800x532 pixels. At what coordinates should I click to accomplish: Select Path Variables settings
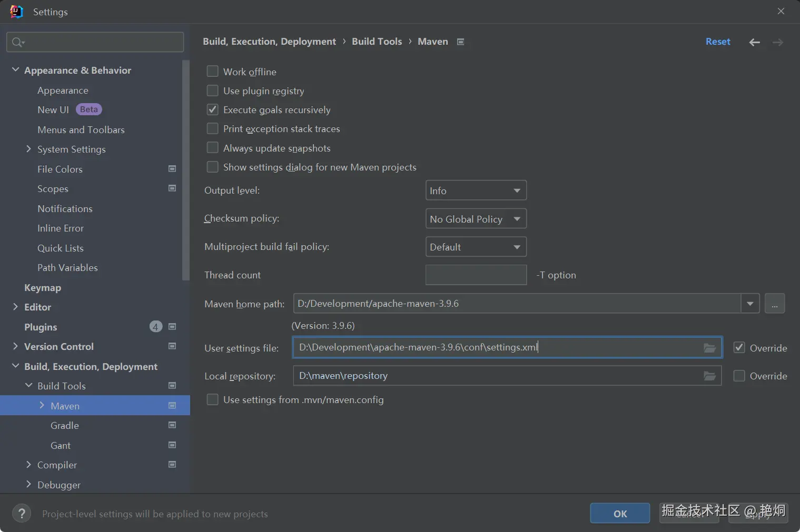click(67, 267)
